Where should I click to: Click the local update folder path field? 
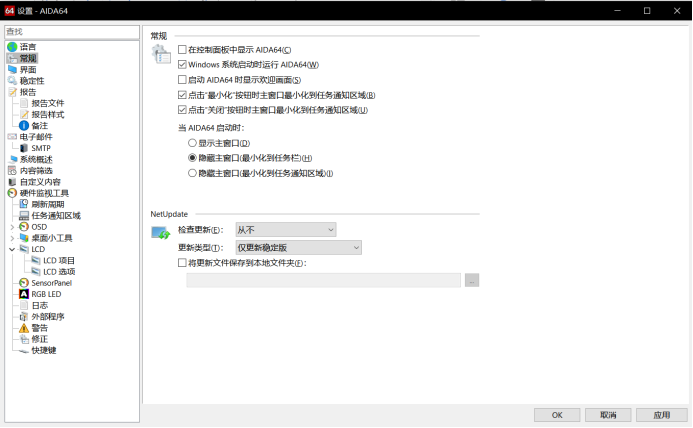(324, 280)
